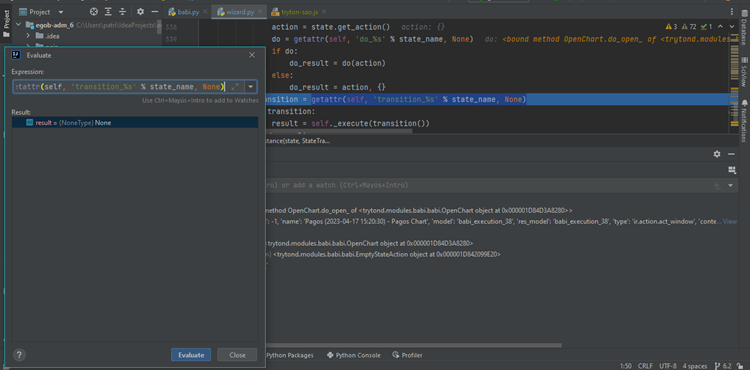Viewport: 750px width, 370px height.
Task: Open debugger layout settings icon
Action: tap(731, 170)
